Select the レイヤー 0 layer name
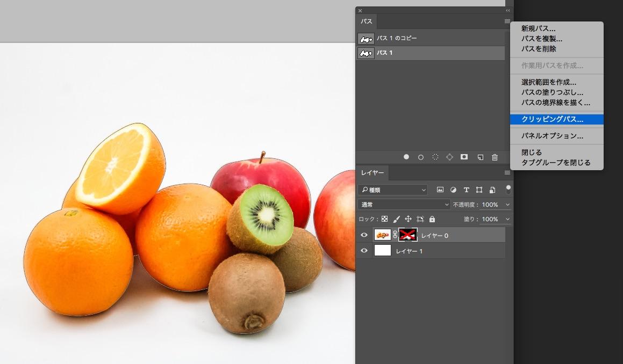Screen dimensions: 623x364 click(x=434, y=235)
